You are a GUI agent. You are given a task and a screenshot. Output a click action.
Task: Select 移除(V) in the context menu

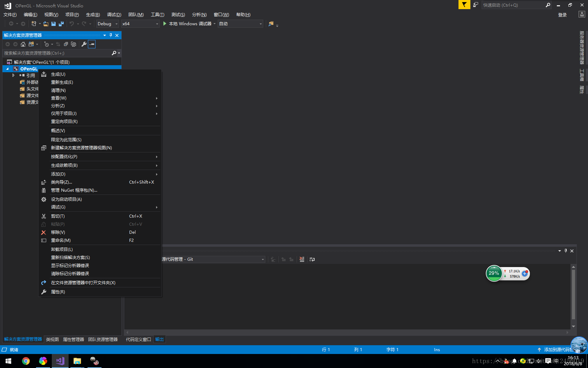pyautogui.click(x=100, y=232)
